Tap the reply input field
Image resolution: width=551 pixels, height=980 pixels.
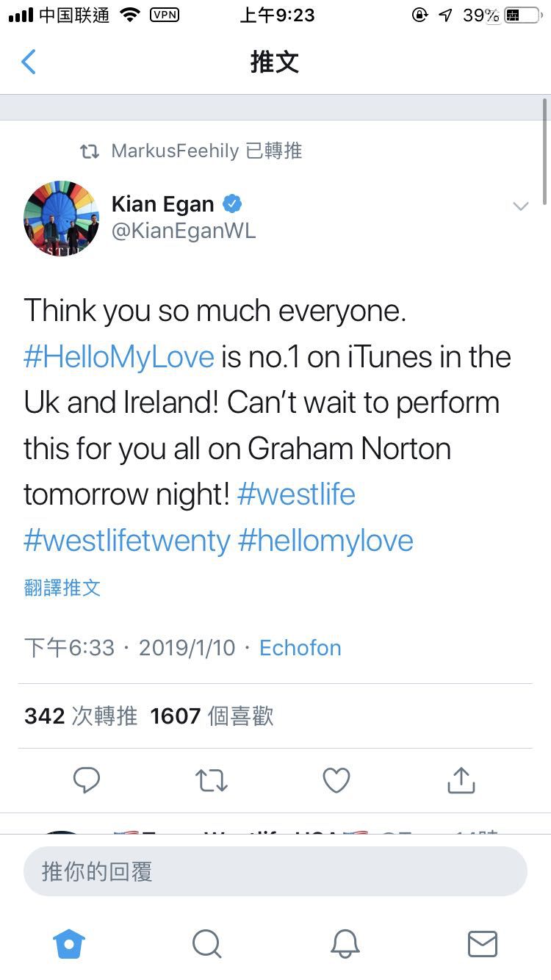275,872
